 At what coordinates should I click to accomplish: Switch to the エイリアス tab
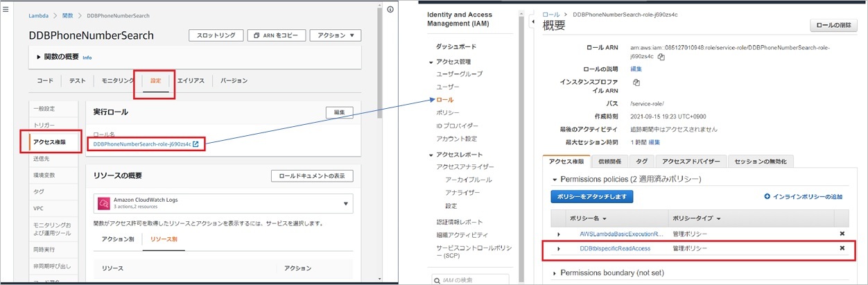point(191,80)
